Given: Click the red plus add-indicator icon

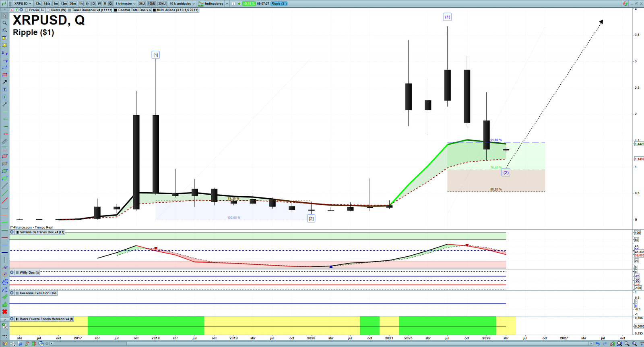Looking at the screenshot, I should 12,10.
